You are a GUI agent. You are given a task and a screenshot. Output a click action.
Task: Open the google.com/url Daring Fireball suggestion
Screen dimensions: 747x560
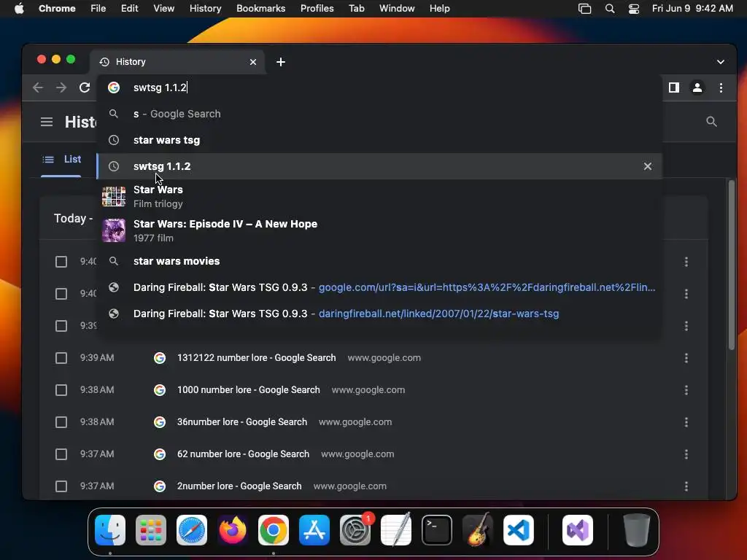[379, 287]
